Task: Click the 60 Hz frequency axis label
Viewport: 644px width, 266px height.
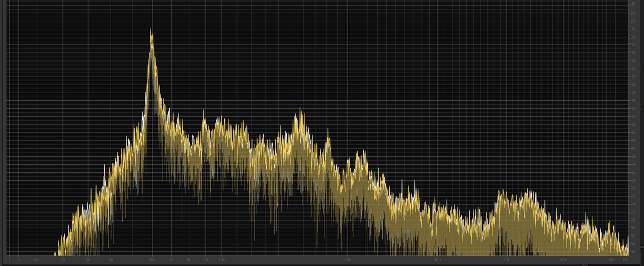Action: pyautogui.click(x=152, y=260)
